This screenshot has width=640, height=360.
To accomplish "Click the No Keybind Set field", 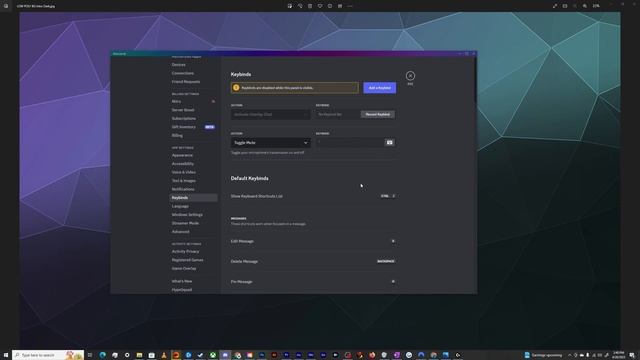I will tap(338, 114).
